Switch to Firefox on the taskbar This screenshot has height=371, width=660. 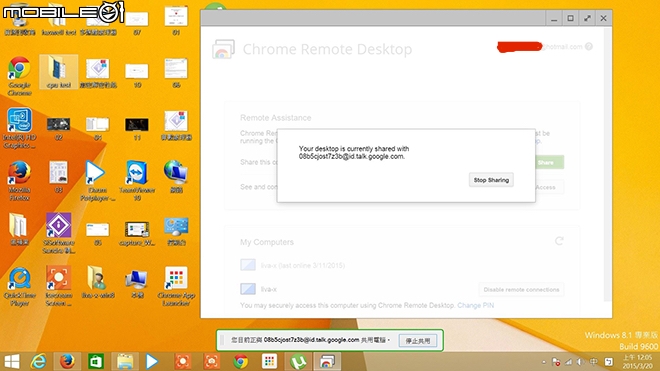coord(67,361)
